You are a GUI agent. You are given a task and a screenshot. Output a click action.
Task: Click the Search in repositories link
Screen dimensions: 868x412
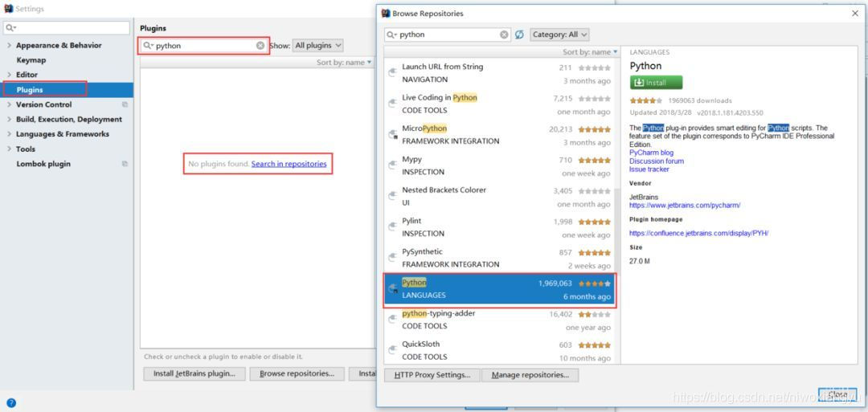289,164
